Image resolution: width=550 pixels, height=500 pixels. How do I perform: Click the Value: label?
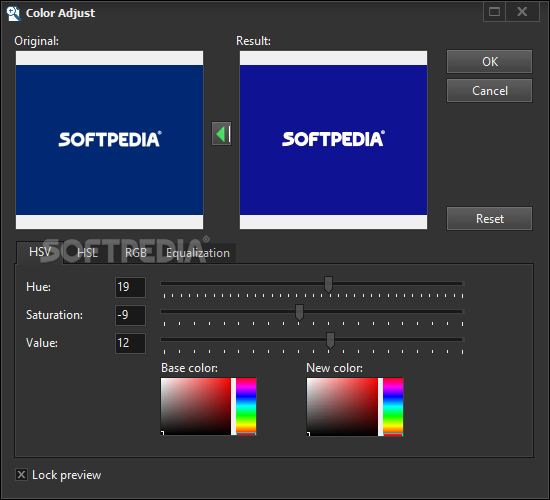[42, 343]
